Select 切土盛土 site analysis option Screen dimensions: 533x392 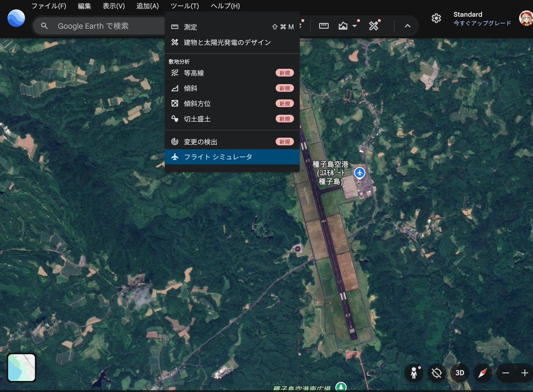(232, 119)
